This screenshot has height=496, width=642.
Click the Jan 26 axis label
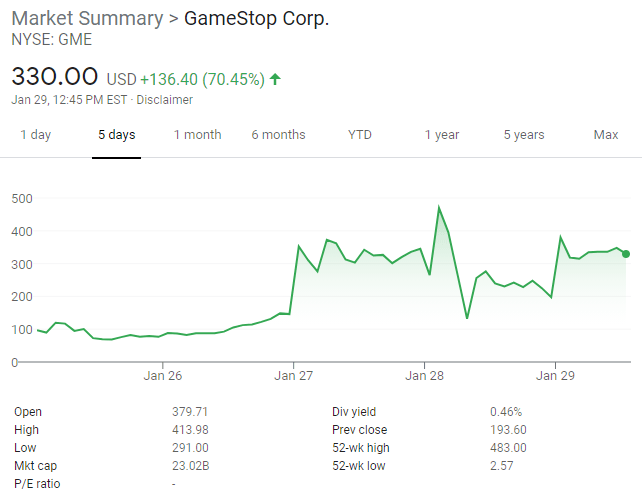click(x=163, y=377)
